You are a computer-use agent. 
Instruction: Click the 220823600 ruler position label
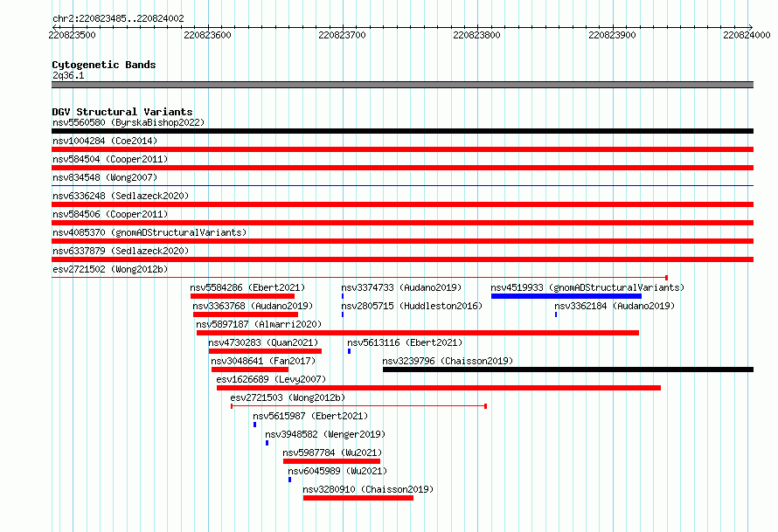coord(207,35)
